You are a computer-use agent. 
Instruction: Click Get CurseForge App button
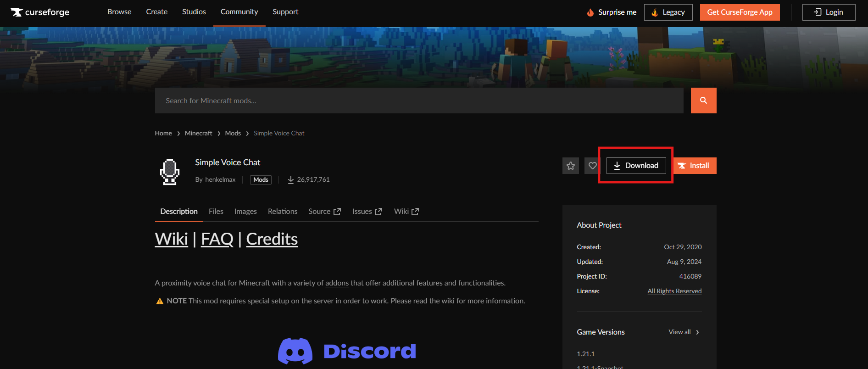(740, 12)
